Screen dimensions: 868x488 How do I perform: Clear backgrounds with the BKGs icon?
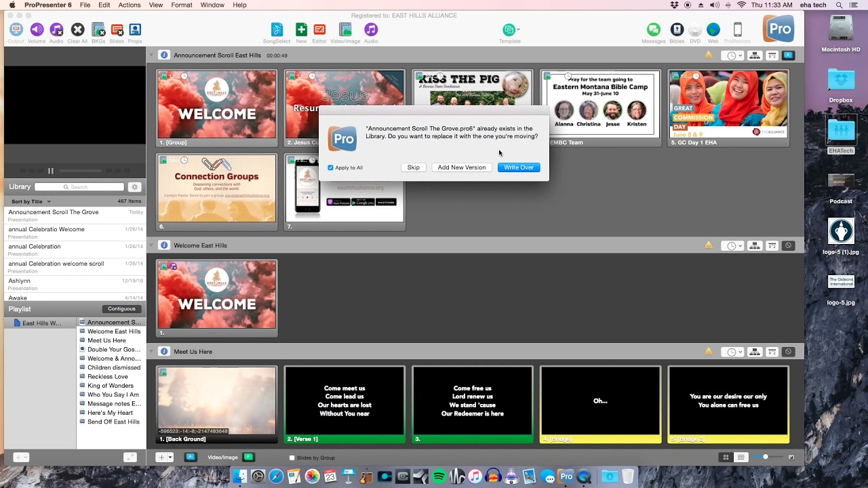point(98,30)
